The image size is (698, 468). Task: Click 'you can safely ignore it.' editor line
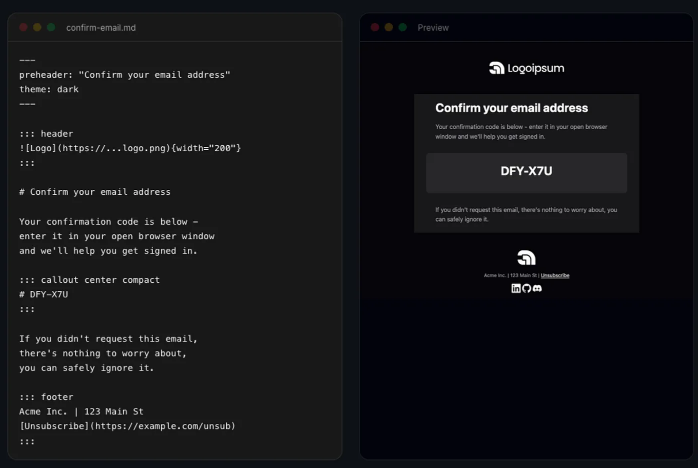coord(86,368)
